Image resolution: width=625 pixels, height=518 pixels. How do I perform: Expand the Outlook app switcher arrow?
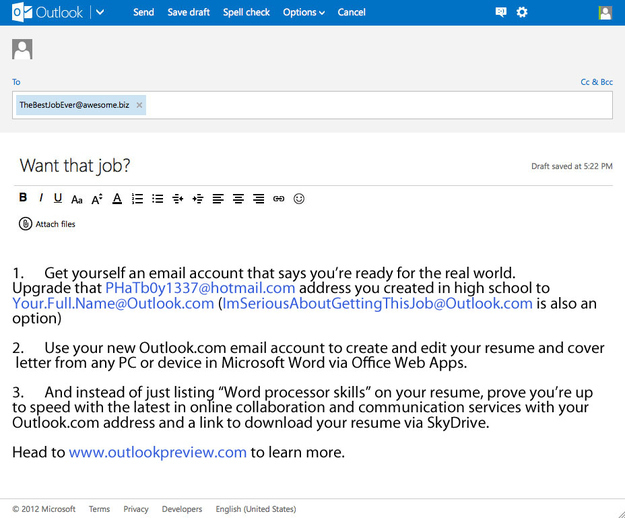click(x=100, y=12)
